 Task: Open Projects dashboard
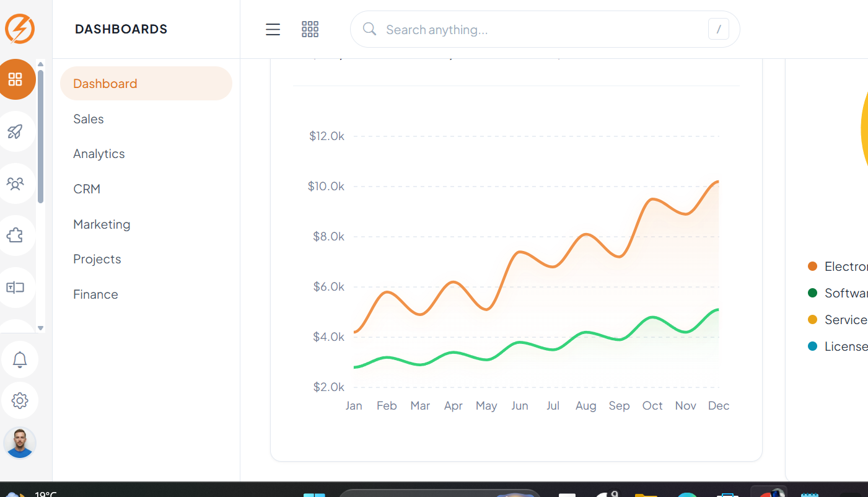[x=97, y=259]
